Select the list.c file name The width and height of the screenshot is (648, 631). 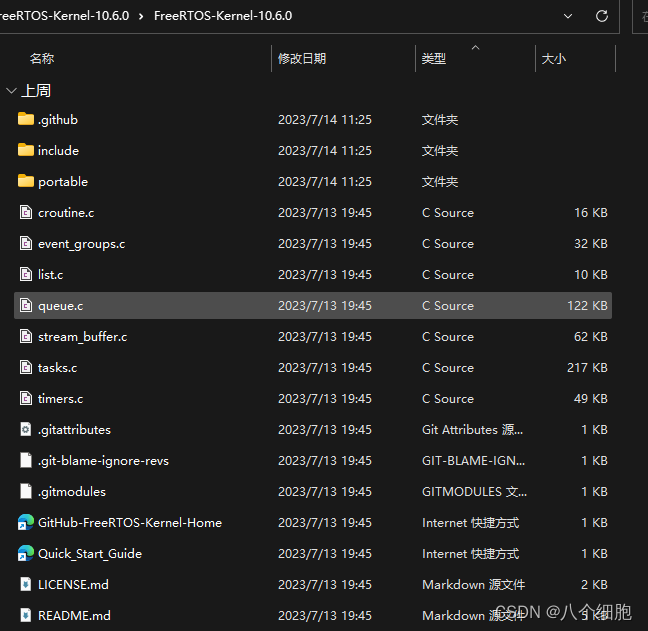click(50, 274)
